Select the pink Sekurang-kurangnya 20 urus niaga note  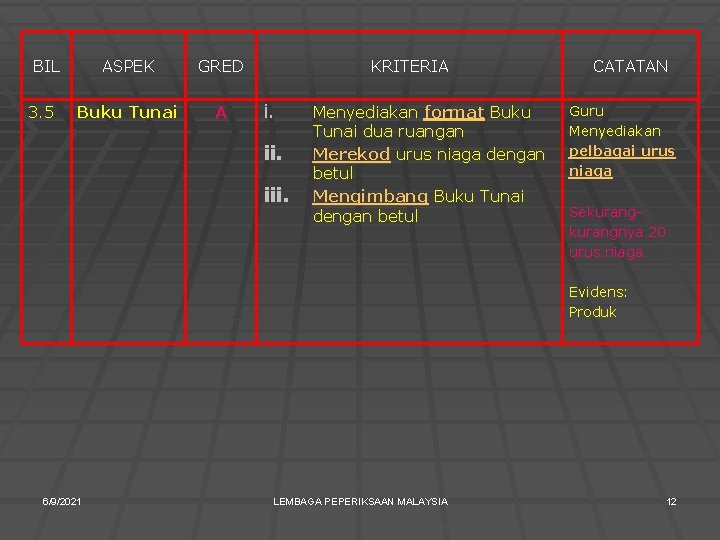pos(617,232)
